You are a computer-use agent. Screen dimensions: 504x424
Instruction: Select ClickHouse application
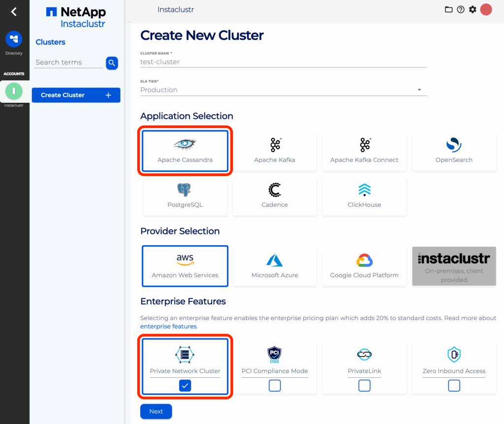tap(364, 196)
